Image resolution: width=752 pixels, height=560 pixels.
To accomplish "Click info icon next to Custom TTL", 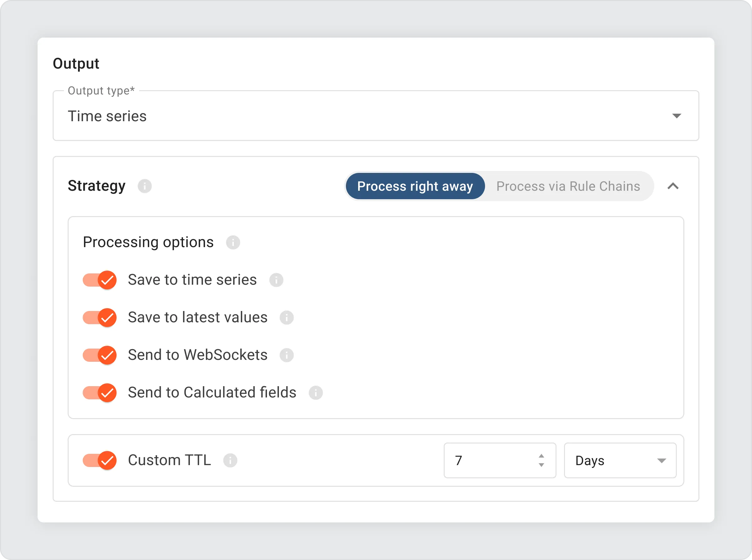I will [x=230, y=460].
